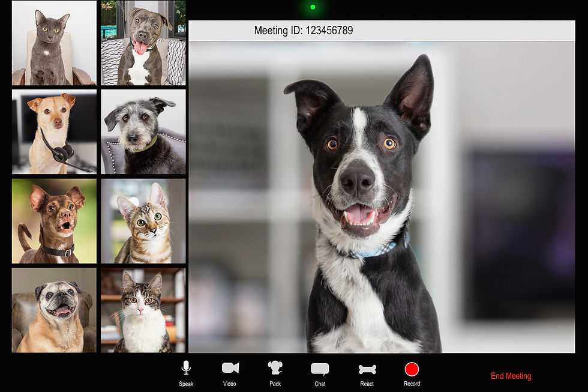Start recording with the red Record button
588x392 pixels.
coord(412,369)
